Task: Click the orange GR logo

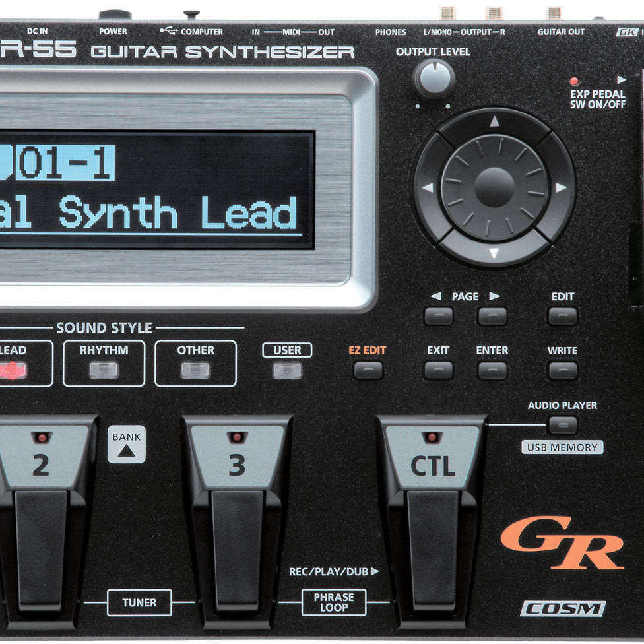Action: tap(562, 543)
